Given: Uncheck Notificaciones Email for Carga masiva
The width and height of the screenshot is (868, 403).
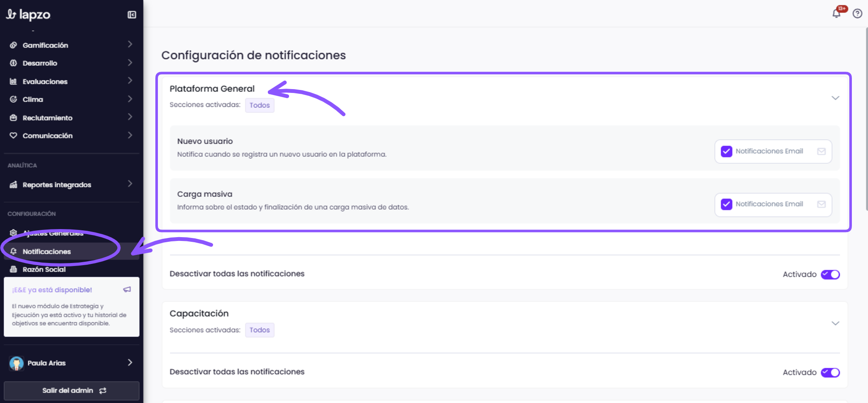Looking at the screenshot, I should pyautogui.click(x=726, y=204).
